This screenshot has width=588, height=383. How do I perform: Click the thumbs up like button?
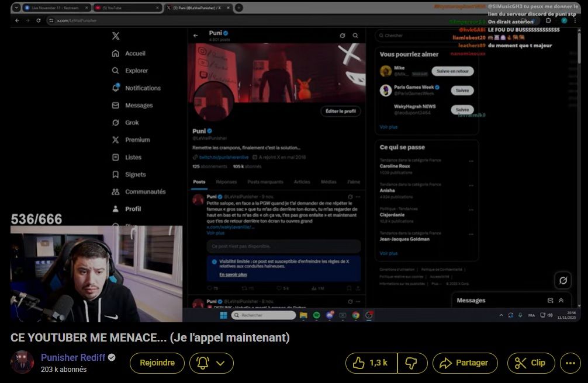(x=371, y=363)
